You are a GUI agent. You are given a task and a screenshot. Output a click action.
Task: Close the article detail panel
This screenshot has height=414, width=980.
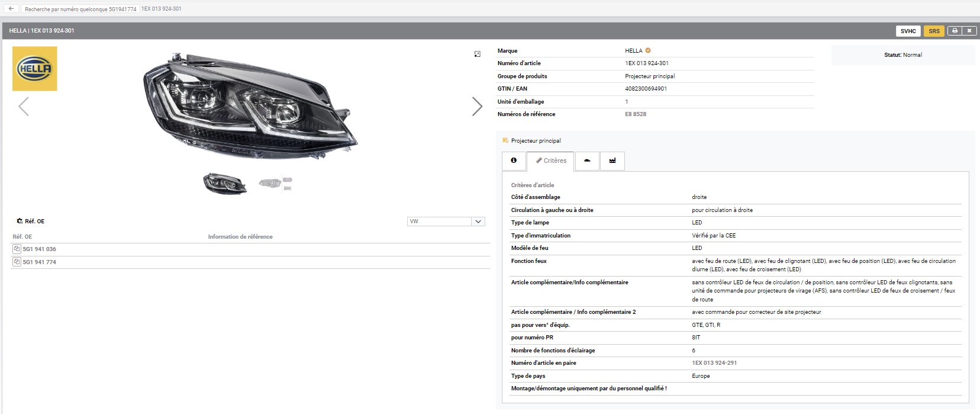969,31
